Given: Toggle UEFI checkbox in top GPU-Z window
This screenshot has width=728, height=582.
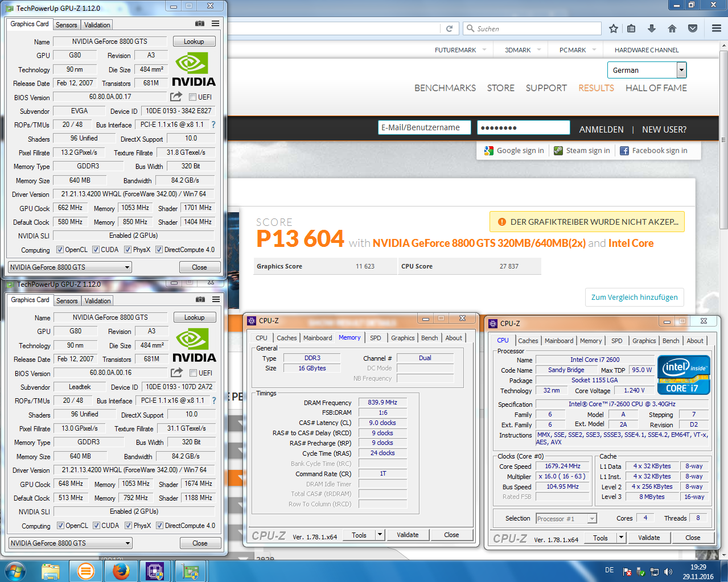Looking at the screenshot, I should [193, 97].
